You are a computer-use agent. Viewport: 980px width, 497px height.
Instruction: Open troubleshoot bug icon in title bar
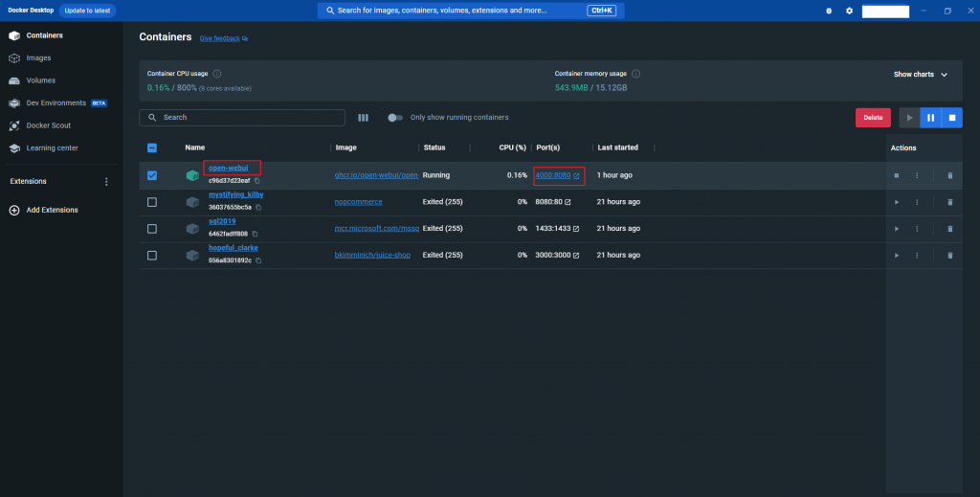[829, 11]
